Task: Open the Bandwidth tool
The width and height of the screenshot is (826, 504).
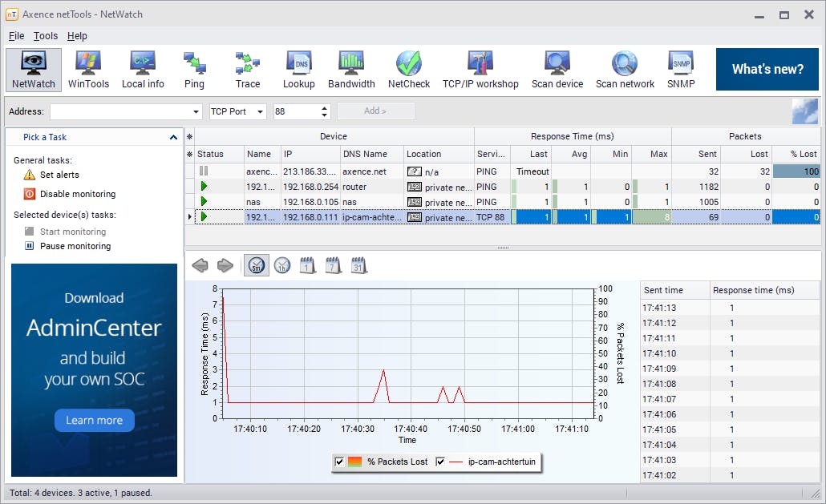Action: click(351, 70)
